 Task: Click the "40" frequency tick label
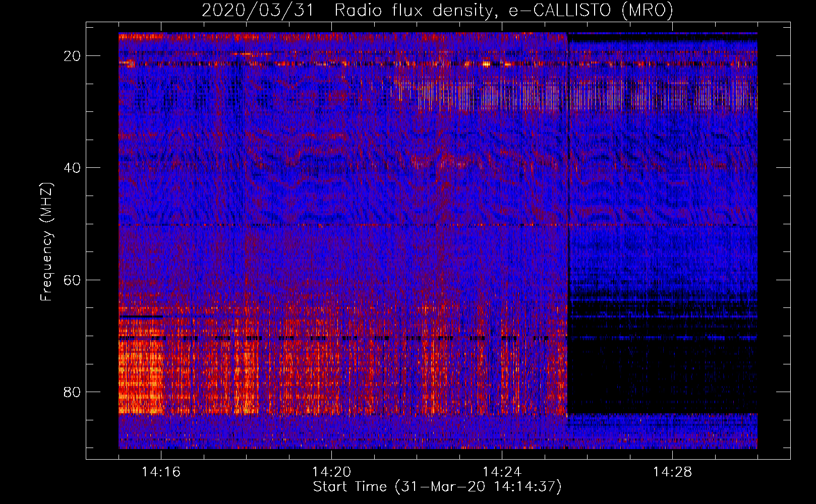[72, 168]
